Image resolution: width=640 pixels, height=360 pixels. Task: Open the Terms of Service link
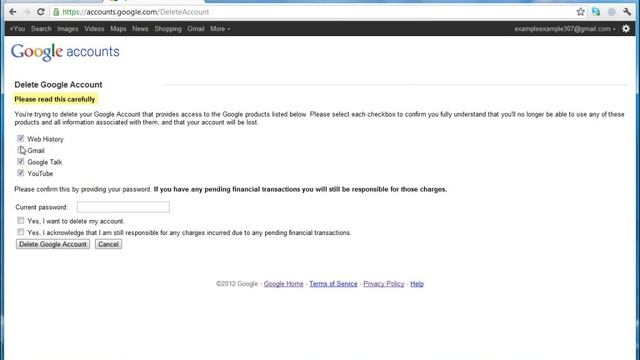click(333, 284)
